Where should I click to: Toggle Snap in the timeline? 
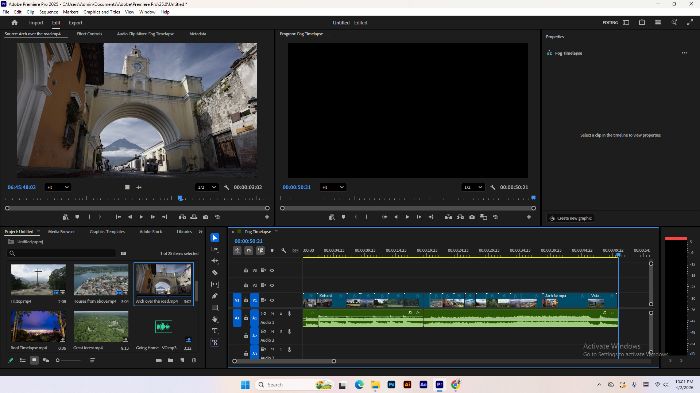click(249, 251)
